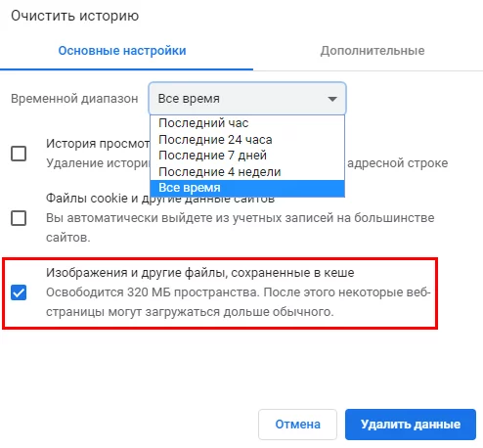Click the dropdown arrow of time range
Viewport: 483px width, 448px height.
coord(332,99)
